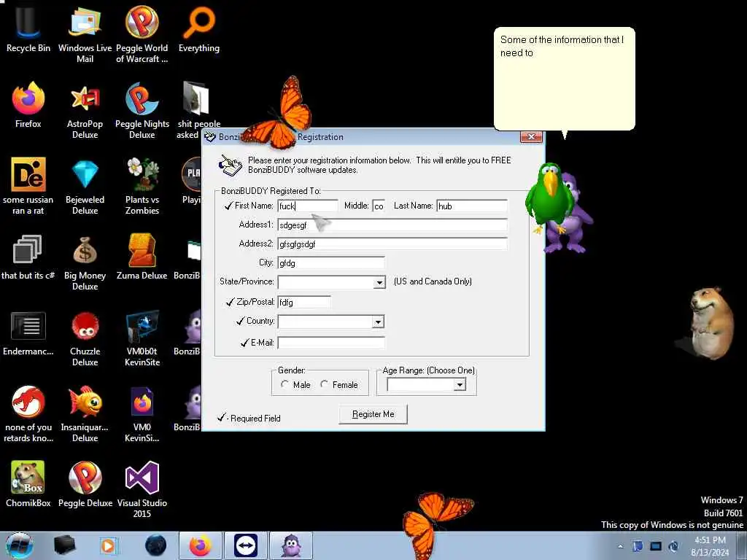Open the 'some russian ran a rat' icon
The width and height of the screenshot is (747, 560).
pos(28,186)
